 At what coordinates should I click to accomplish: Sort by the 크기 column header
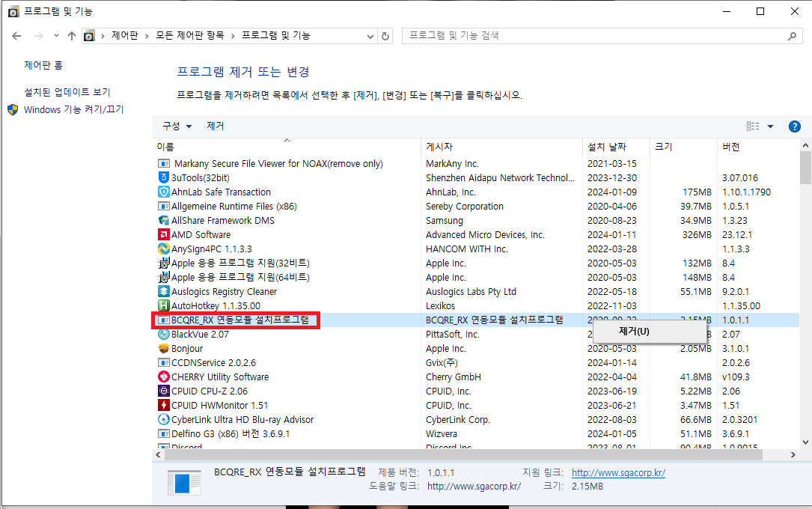[683, 147]
